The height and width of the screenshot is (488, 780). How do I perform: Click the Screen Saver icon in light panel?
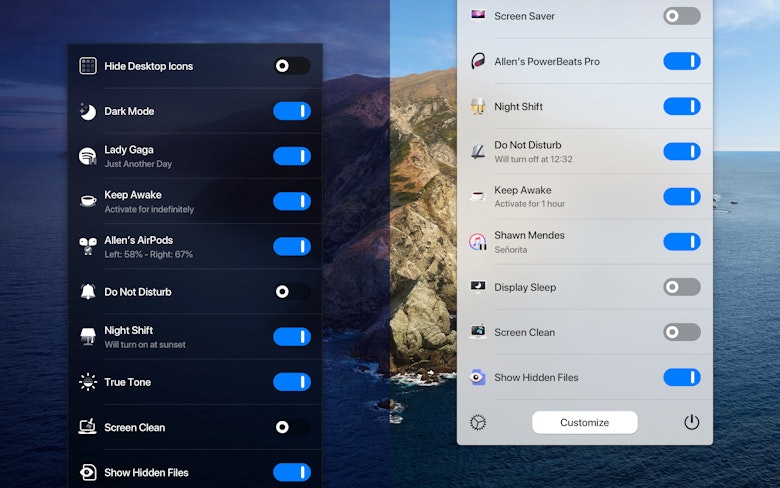(478, 15)
